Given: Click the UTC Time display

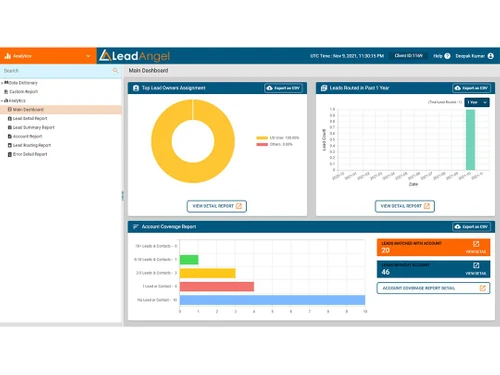Looking at the screenshot, I should 347,56.
